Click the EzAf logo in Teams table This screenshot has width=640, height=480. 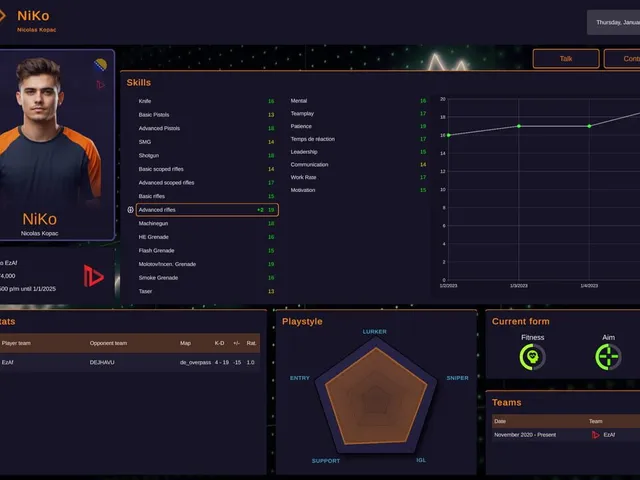596,435
